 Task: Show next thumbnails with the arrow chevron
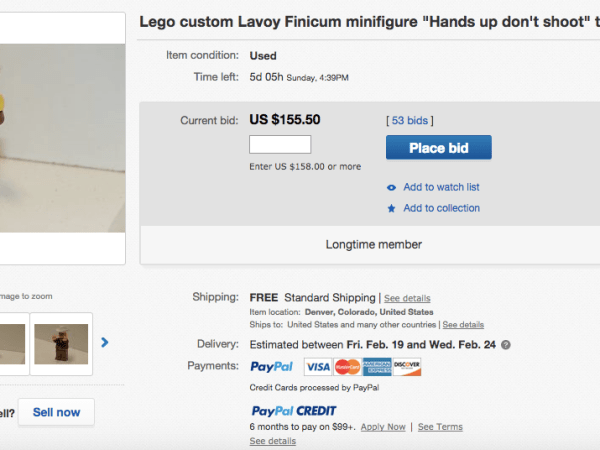coord(105,343)
